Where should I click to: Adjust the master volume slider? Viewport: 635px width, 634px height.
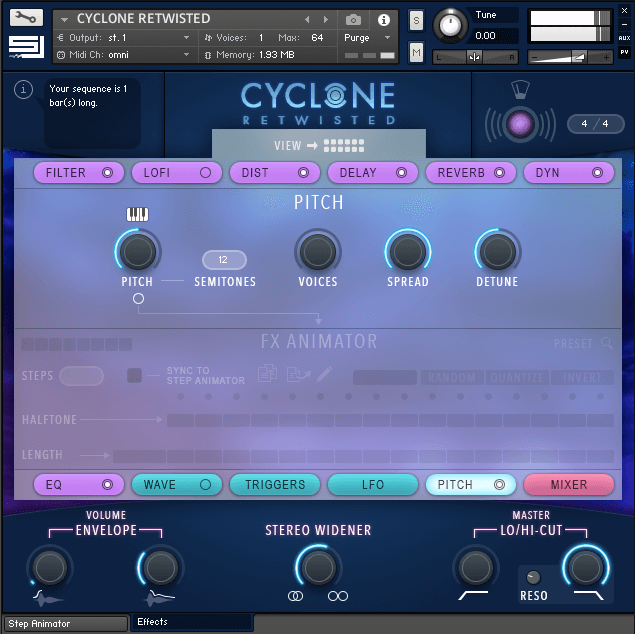click(570, 57)
